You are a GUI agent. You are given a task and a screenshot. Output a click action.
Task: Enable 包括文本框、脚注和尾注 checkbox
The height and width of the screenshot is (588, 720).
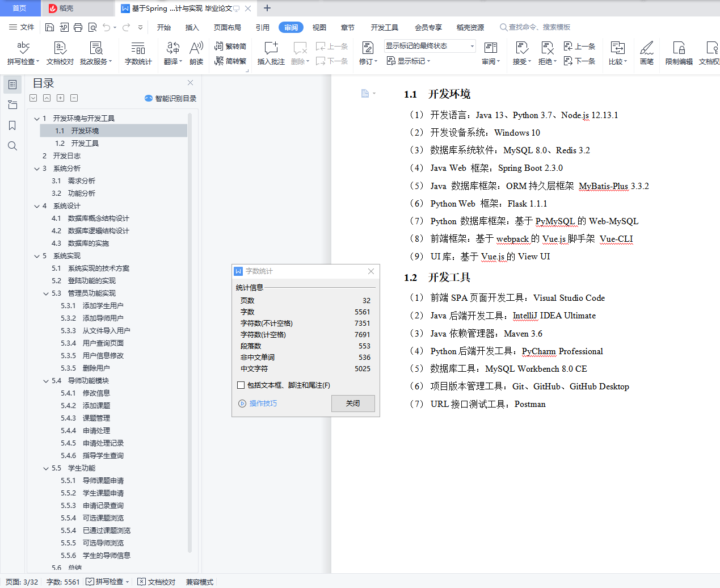241,385
